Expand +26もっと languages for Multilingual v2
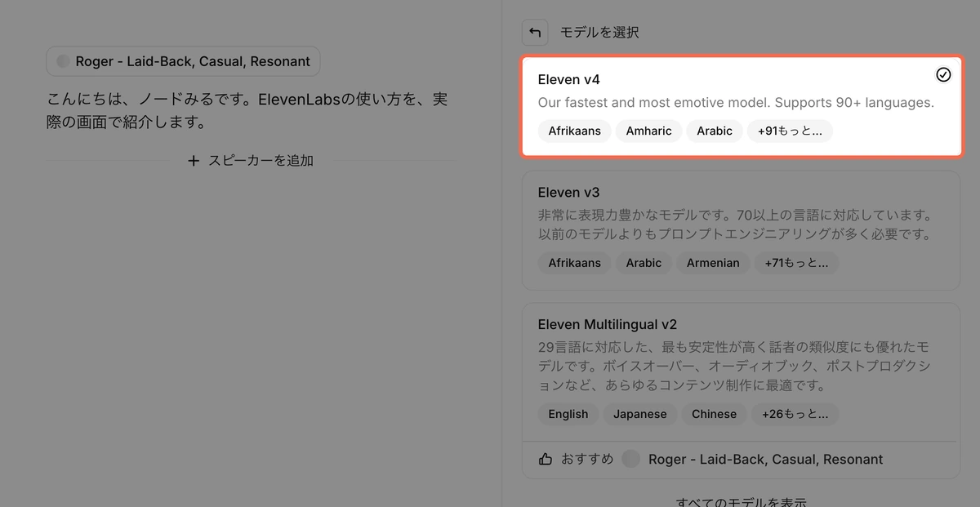 [795, 414]
